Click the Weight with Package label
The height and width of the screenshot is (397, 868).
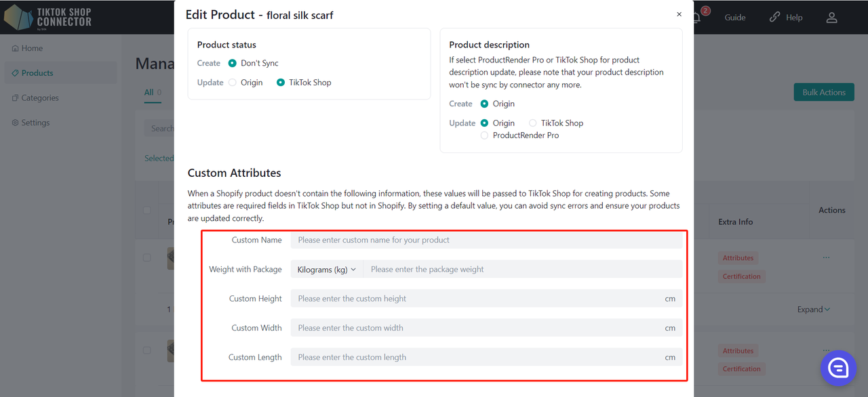[245, 269]
